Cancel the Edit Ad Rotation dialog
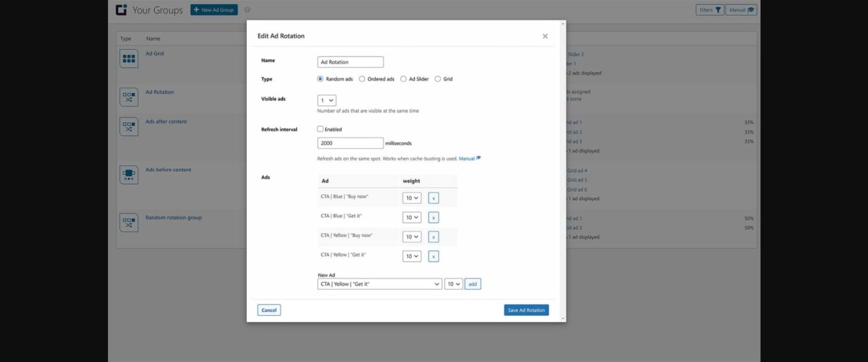868x362 pixels. (x=268, y=310)
